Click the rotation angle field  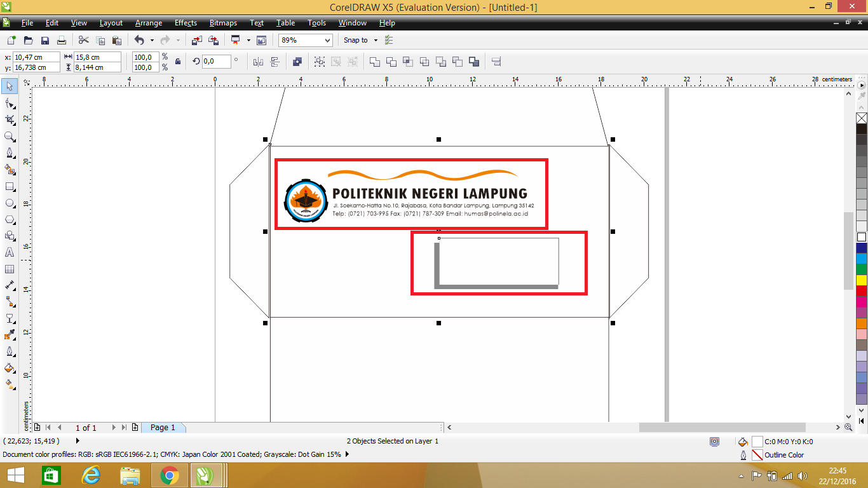point(217,62)
